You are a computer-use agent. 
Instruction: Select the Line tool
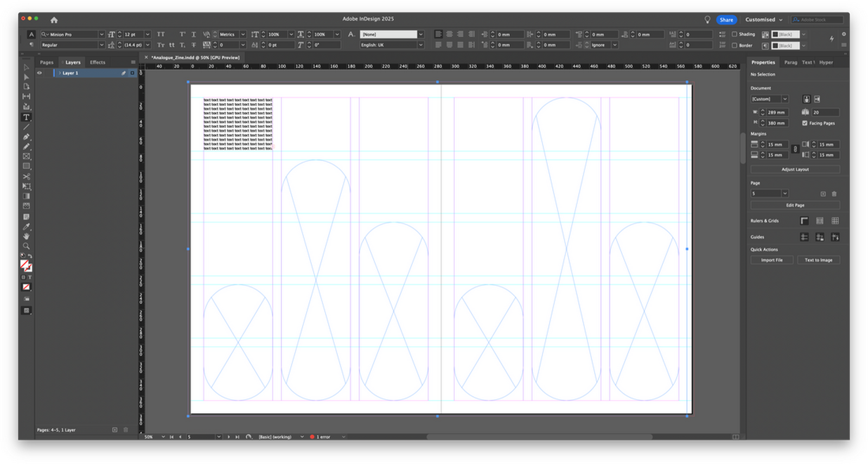tap(26, 127)
